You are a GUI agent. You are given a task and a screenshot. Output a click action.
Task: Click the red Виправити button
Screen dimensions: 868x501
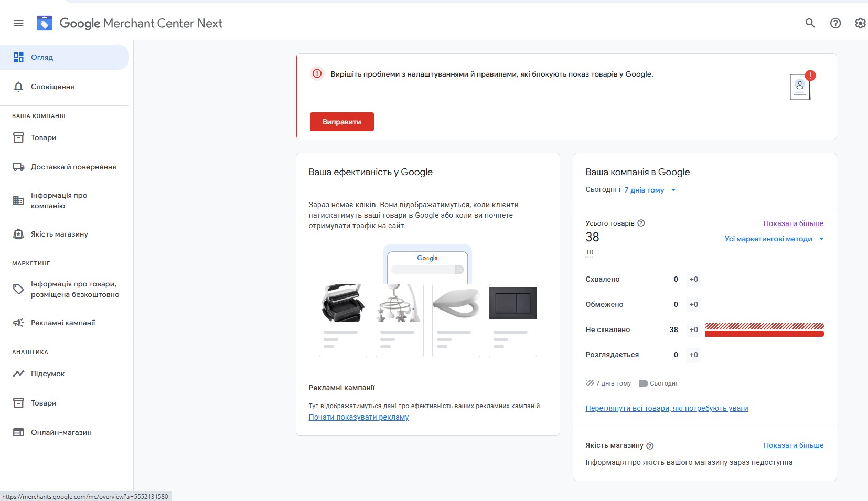(x=342, y=122)
